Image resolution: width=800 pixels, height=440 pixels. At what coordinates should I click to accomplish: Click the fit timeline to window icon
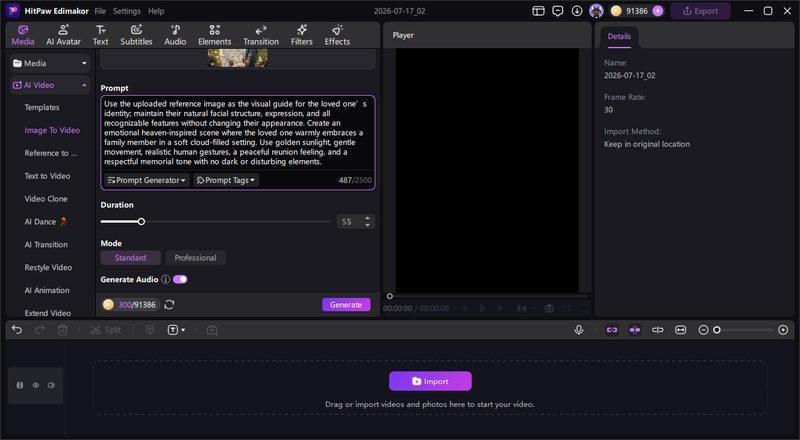pos(681,330)
